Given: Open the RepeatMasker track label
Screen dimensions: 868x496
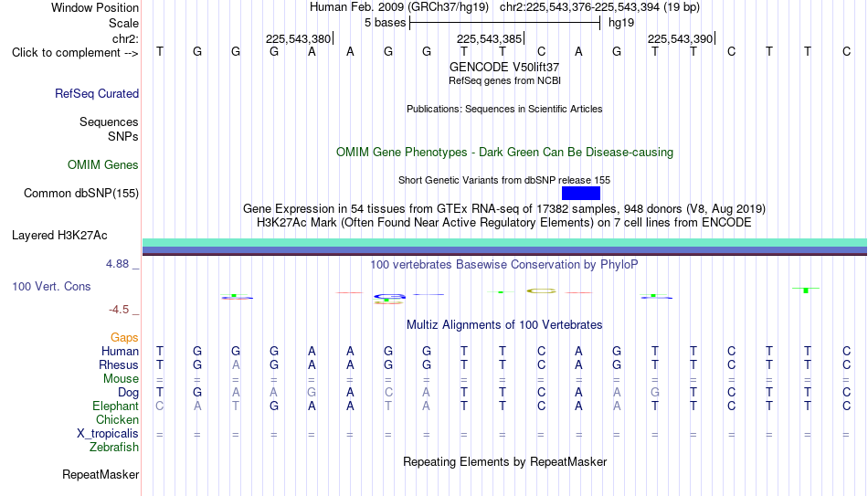Looking at the screenshot, I should pos(101,474).
